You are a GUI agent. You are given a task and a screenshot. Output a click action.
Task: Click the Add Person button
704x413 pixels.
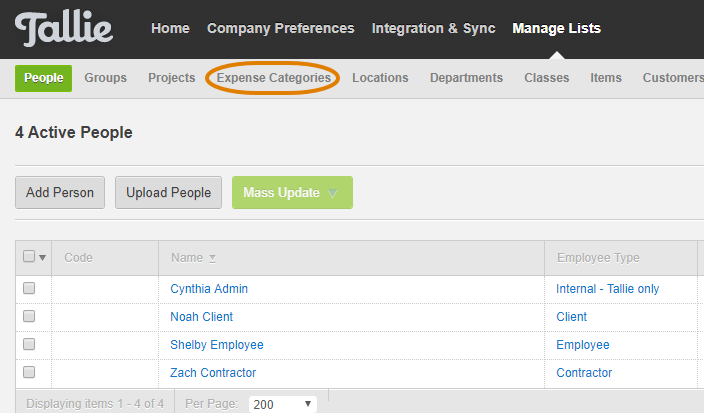point(60,193)
